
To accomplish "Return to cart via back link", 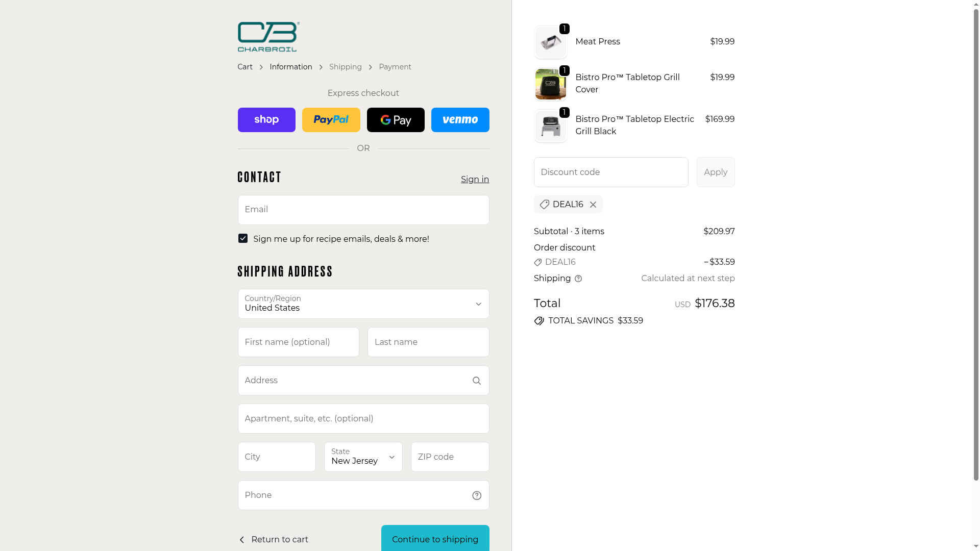I will pos(274,540).
